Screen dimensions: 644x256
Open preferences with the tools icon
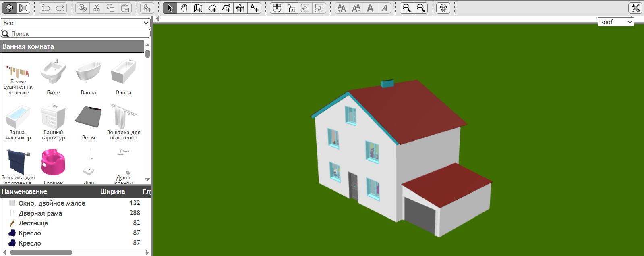point(635,8)
